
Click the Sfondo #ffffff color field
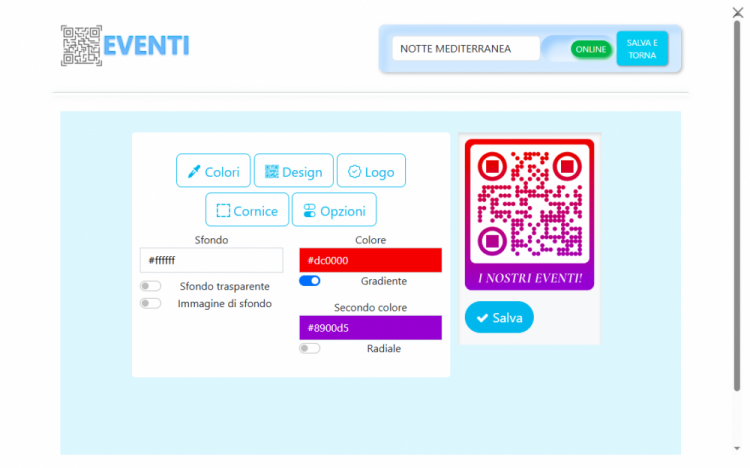(211, 260)
